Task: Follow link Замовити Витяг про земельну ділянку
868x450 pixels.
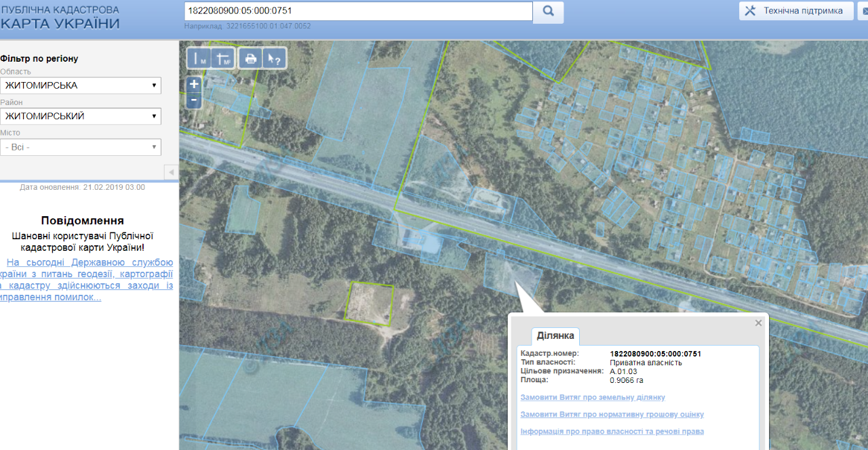Action: pyautogui.click(x=593, y=397)
